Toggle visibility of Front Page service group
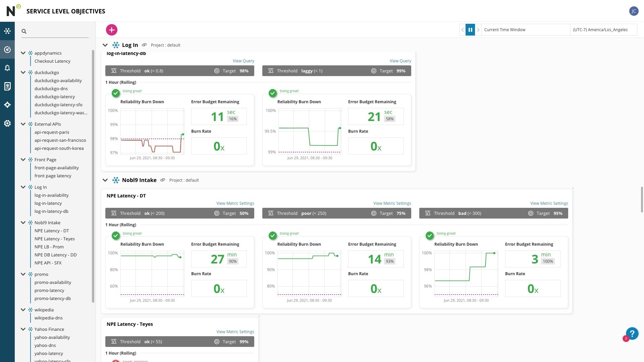This screenshot has width=644, height=362. click(x=22, y=160)
